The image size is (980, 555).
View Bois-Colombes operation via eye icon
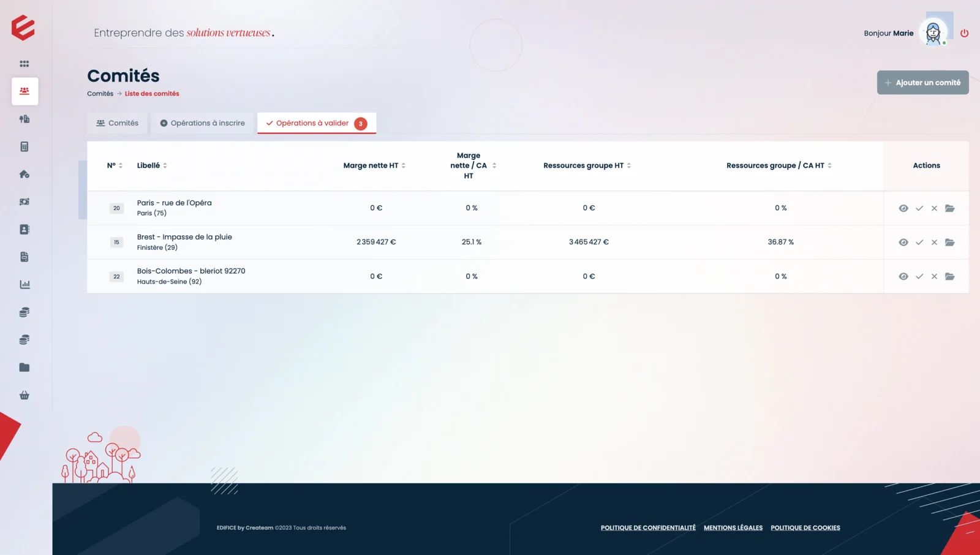pos(903,276)
